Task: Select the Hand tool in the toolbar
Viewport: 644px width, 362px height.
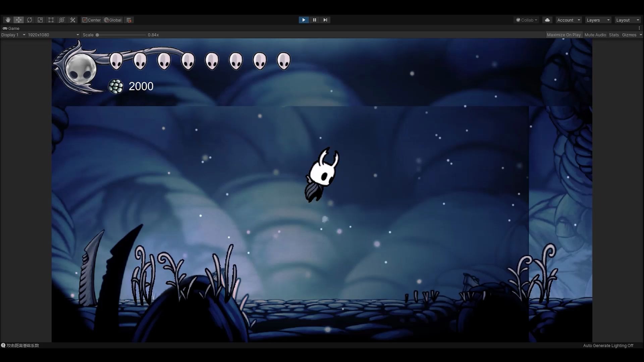Action: click(x=8, y=20)
